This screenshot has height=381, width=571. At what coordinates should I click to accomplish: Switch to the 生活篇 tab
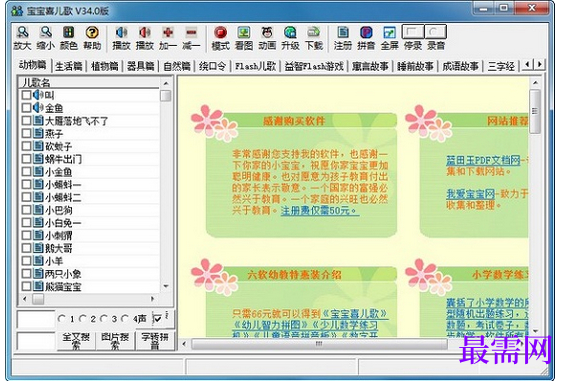coord(68,66)
